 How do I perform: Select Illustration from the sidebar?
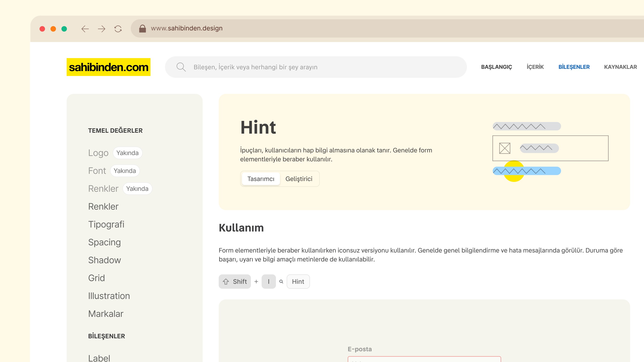point(109,296)
